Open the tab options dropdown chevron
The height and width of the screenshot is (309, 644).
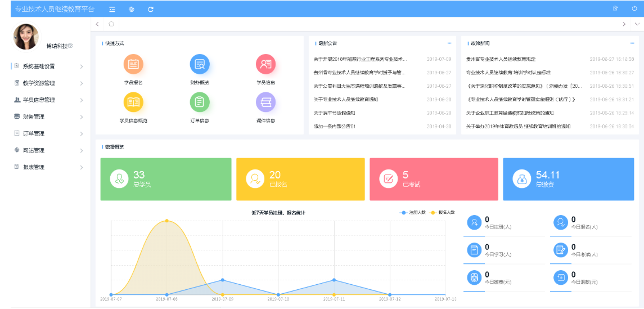[x=637, y=24]
